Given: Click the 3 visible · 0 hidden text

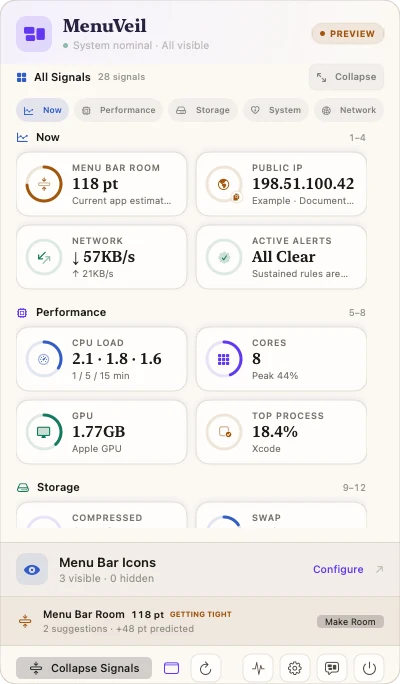Looking at the screenshot, I should [107, 578].
